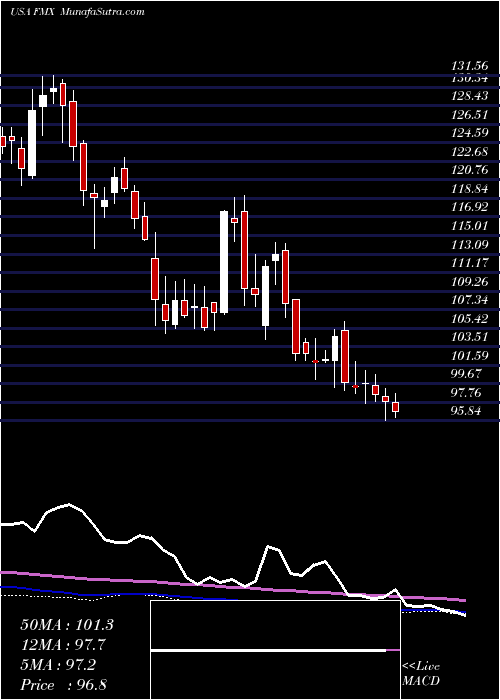
Task: Click the 111.17 axis value
Action: [470, 263]
